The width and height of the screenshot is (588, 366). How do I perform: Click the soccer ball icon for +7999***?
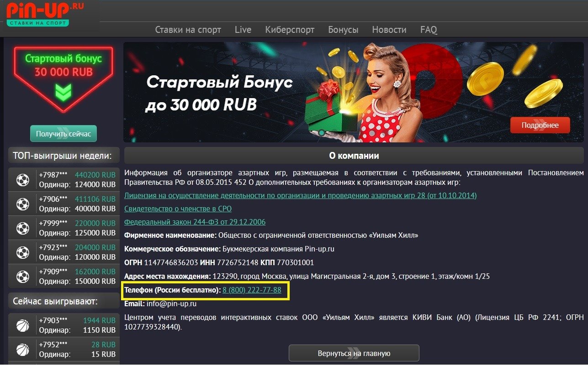tap(22, 228)
